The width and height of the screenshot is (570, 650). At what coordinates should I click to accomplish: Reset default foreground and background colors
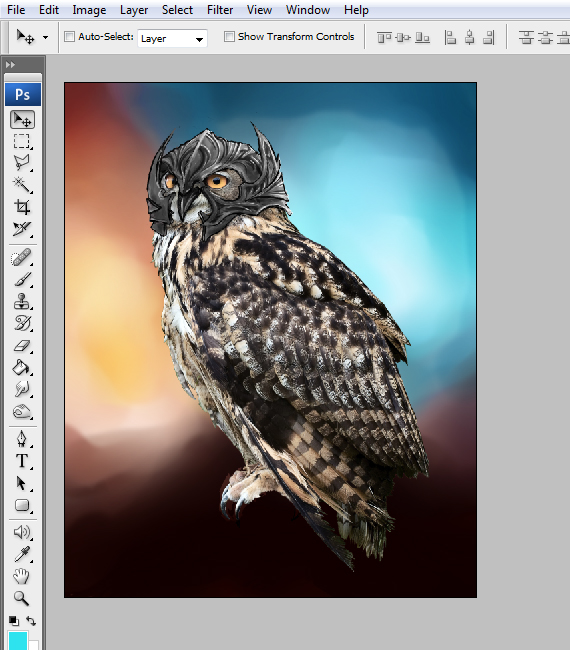tap(14, 621)
